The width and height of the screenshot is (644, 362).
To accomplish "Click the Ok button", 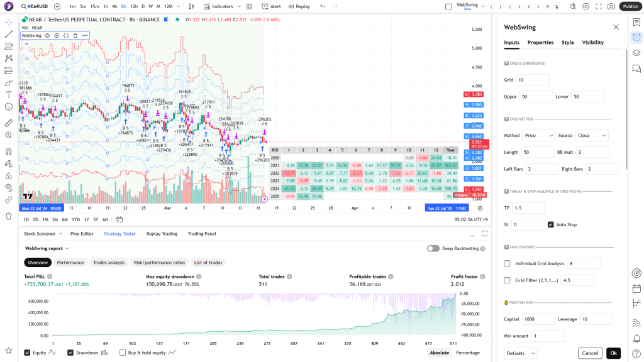I will [x=613, y=353].
